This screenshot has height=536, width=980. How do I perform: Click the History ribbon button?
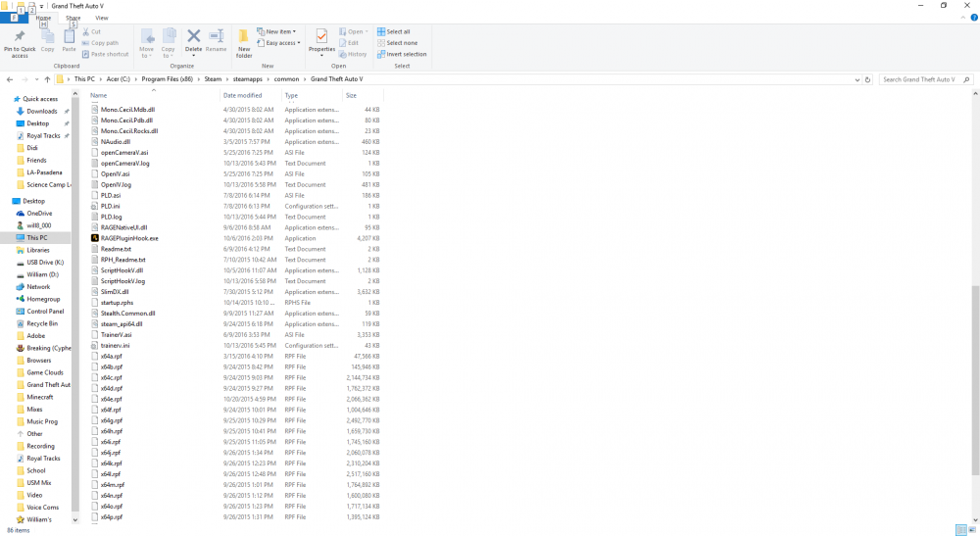coord(353,54)
